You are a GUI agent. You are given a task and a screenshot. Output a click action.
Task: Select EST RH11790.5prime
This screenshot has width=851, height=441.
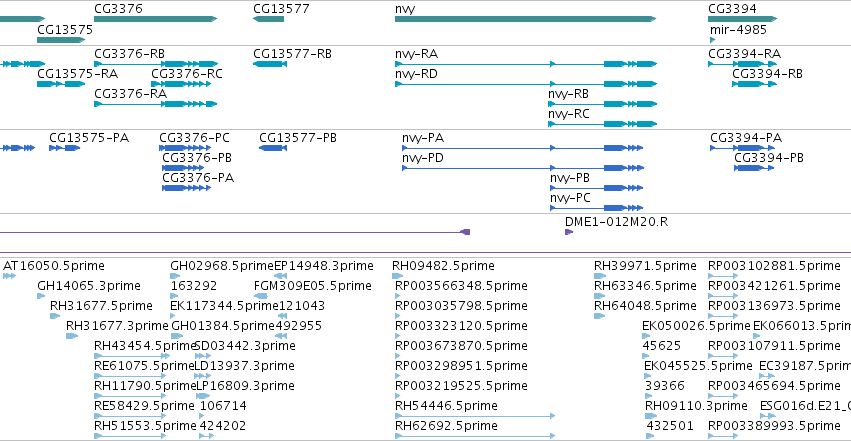[145, 386]
